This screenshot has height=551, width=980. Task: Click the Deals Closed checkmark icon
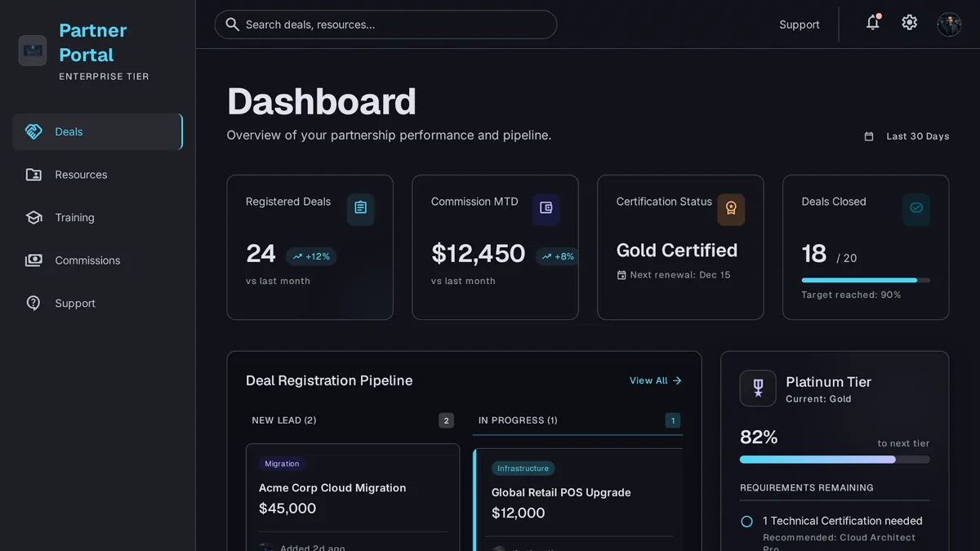[x=916, y=208]
